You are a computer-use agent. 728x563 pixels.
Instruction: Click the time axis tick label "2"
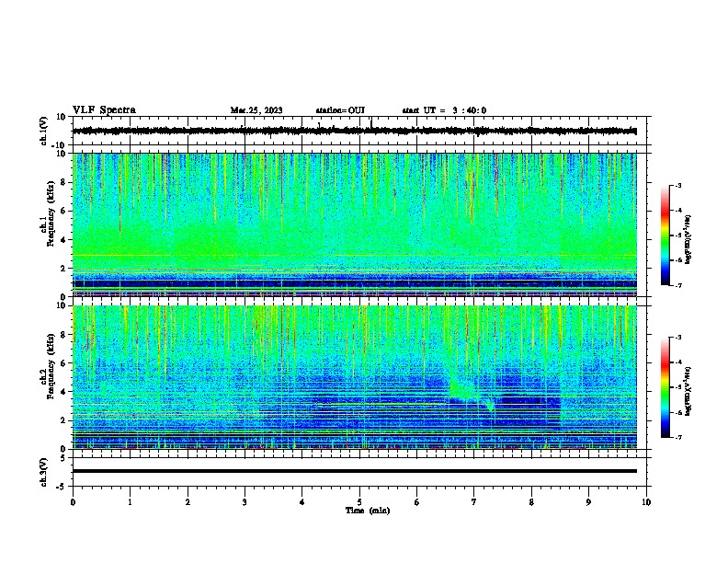click(x=188, y=502)
